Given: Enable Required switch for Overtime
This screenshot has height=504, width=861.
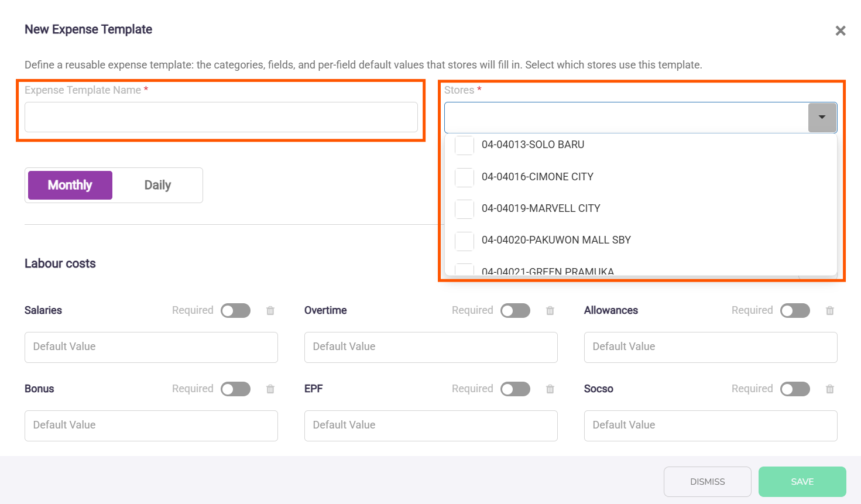Looking at the screenshot, I should [x=515, y=311].
